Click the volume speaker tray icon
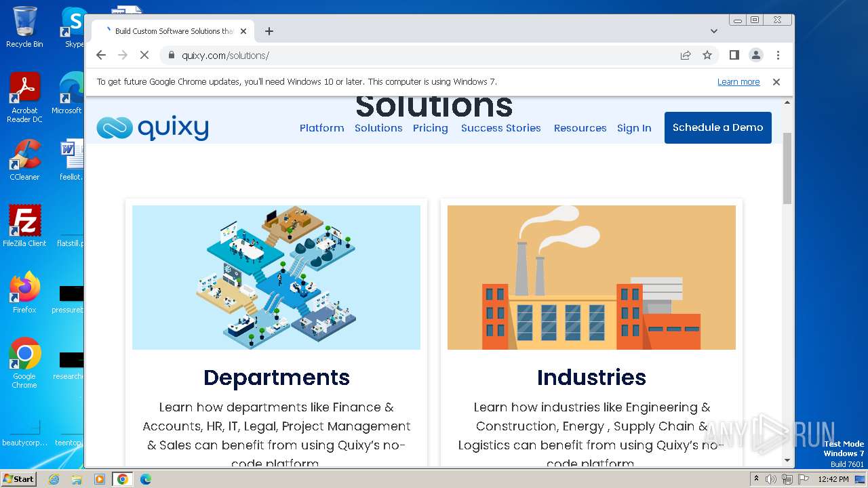This screenshot has width=868, height=488. point(771,479)
